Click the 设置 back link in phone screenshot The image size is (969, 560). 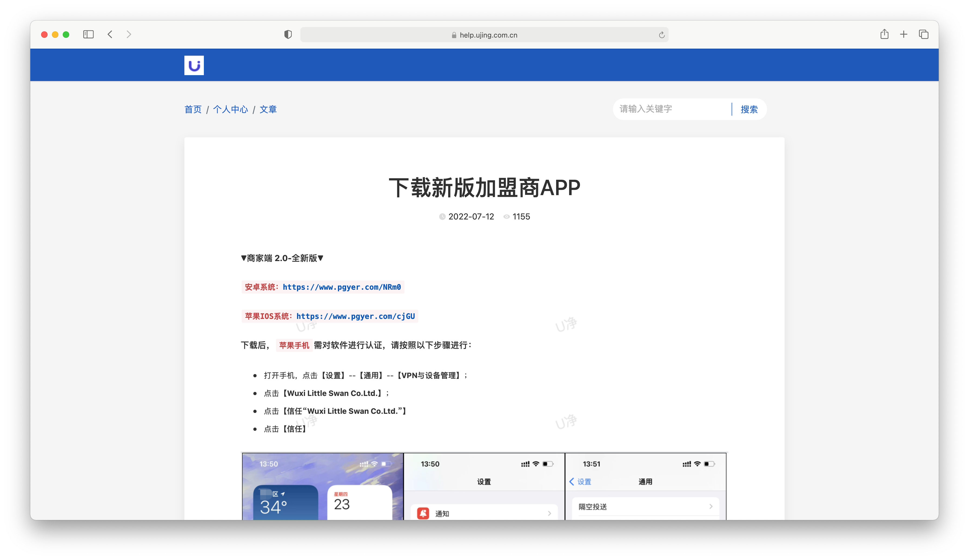[580, 482]
